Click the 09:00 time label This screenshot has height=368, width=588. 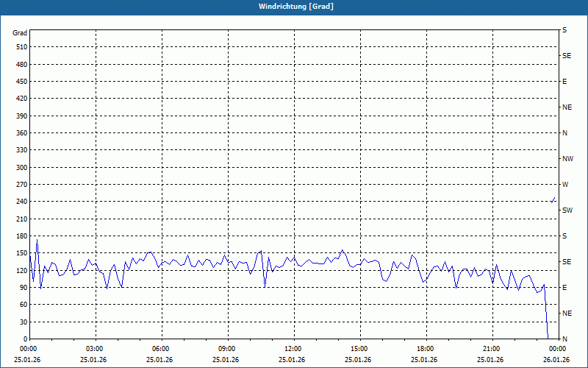[x=228, y=349]
